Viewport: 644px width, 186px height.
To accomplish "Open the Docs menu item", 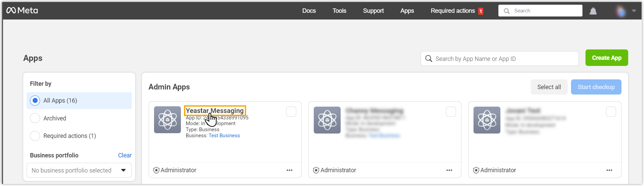I will (x=309, y=11).
